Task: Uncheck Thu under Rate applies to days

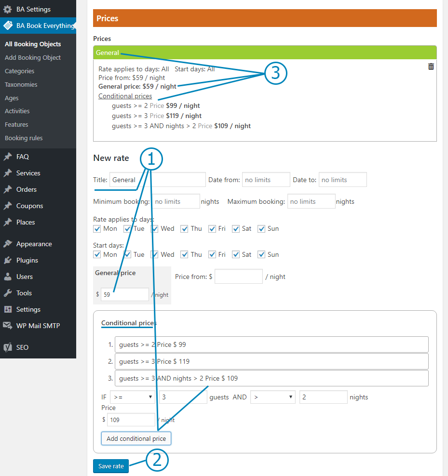Action: 184,229
